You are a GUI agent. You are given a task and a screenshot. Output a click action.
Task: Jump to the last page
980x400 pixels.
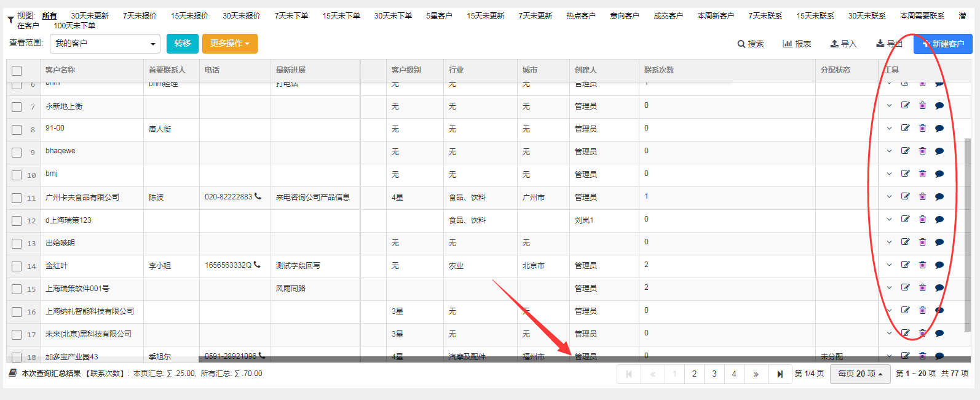(x=780, y=374)
